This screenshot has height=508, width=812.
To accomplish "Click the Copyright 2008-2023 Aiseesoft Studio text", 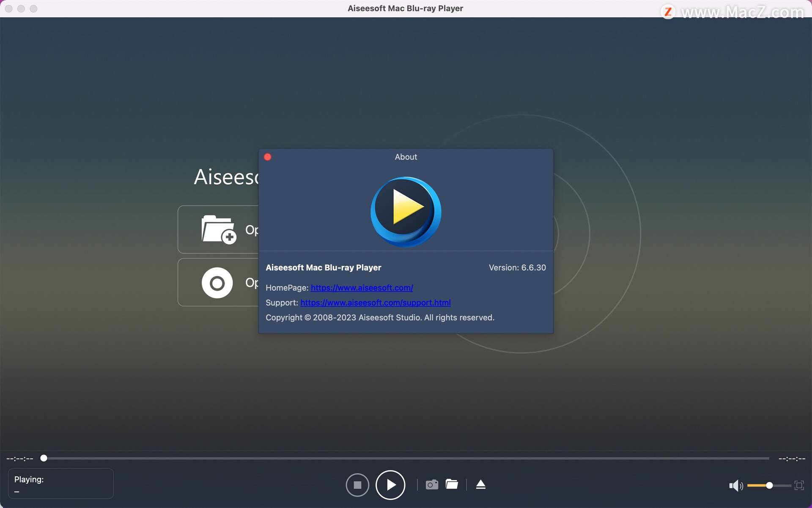I will [x=380, y=317].
